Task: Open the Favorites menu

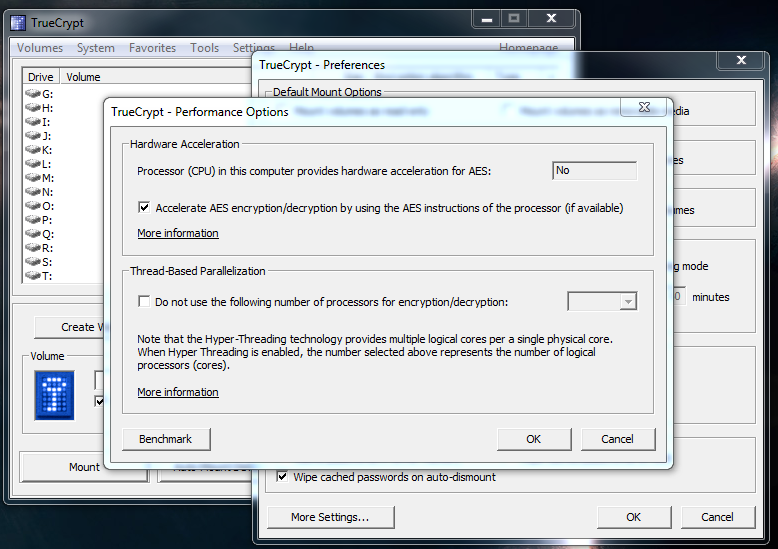Action: [152, 48]
